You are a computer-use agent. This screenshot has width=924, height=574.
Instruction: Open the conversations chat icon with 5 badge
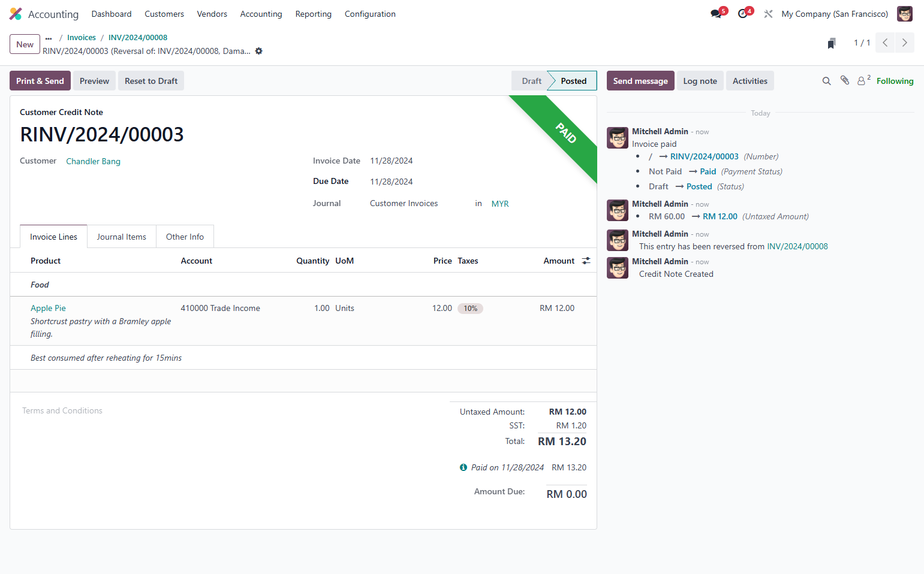717,14
